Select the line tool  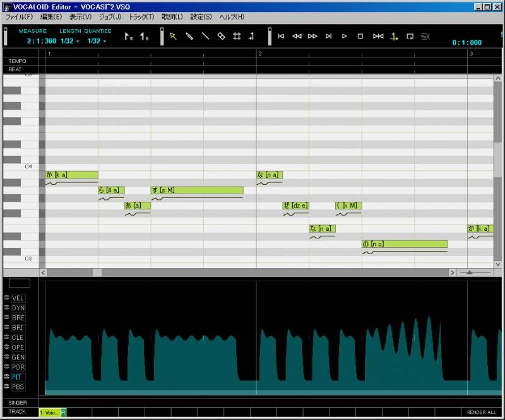[205, 36]
